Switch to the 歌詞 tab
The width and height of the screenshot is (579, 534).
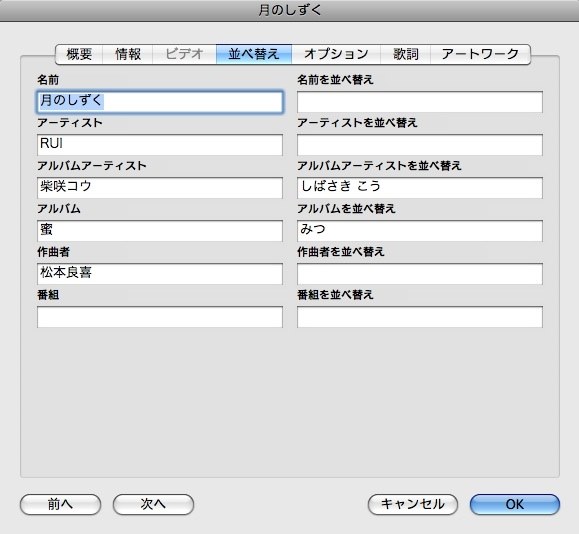coord(405,54)
